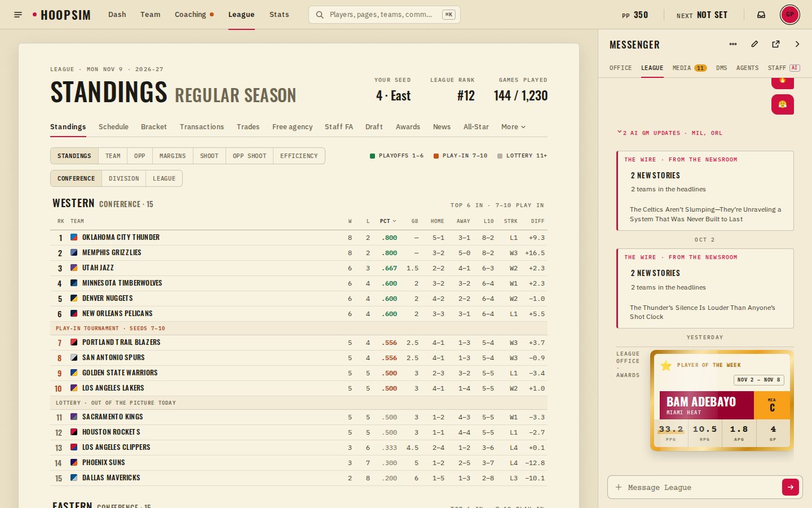Click Houston Rockets team logo
812x508 pixels.
[x=74, y=432]
